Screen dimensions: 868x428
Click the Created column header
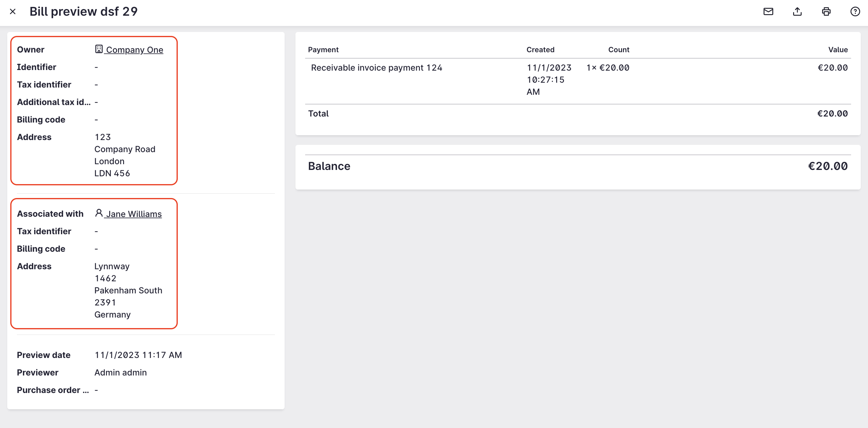pos(540,50)
